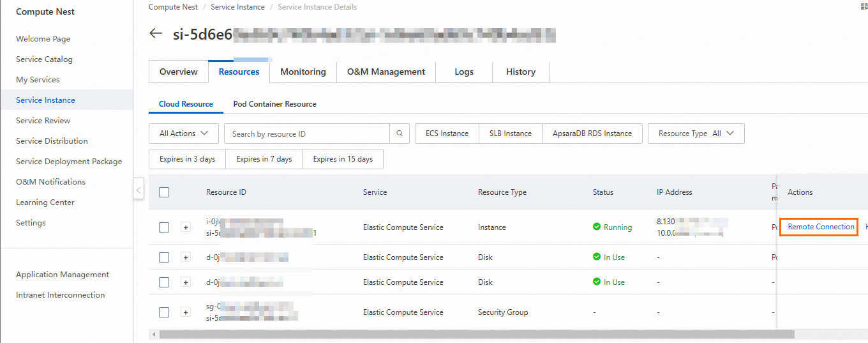Click Service Instance breadcrumb link
Image resolution: width=868 pixels, height=343 pixels.
tap(237, 7)
